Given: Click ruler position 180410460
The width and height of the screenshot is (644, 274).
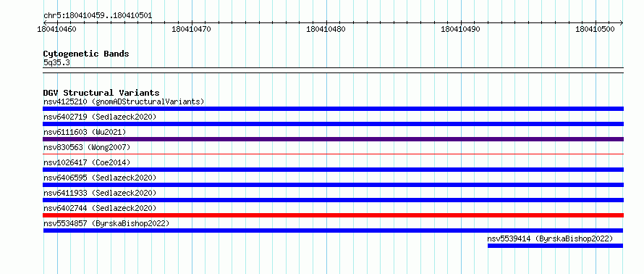Looking at the screenshot, I should point(56,29).
